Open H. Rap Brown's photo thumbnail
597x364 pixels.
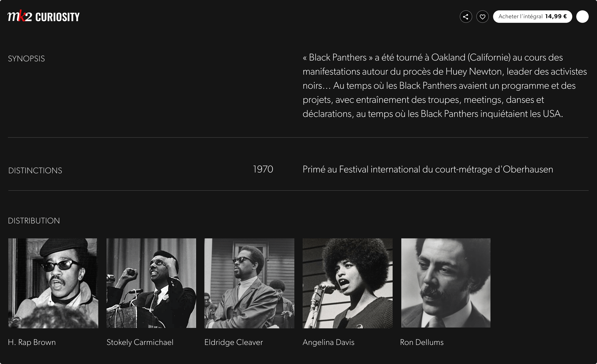click(x=53, y=283)
